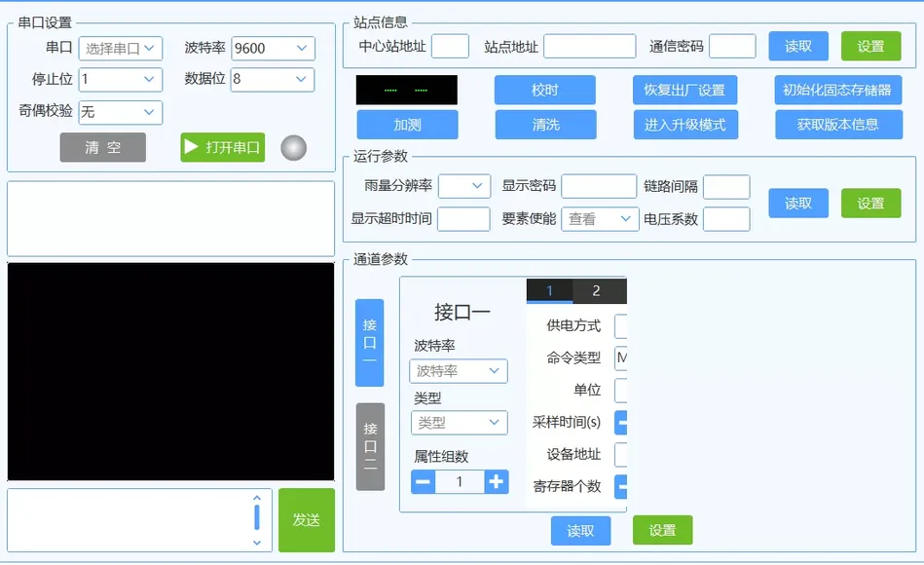Click the 中心站地址 input field

[x=450, y=47]
